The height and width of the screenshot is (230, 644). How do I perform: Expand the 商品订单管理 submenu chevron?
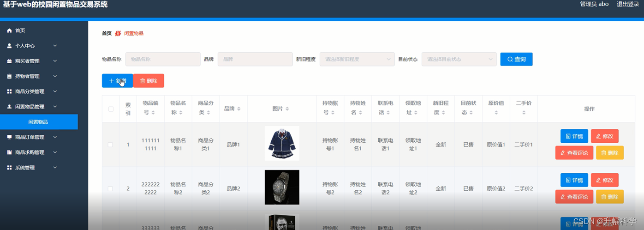55,137
